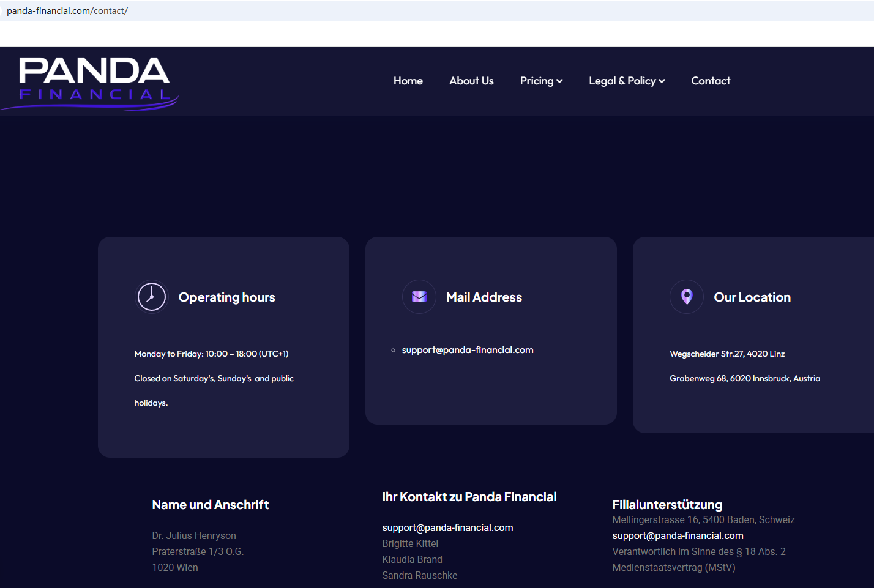Expand the Pricing dropdown chevron
This screenshot has height=588, width=874.
click(559, 81)
